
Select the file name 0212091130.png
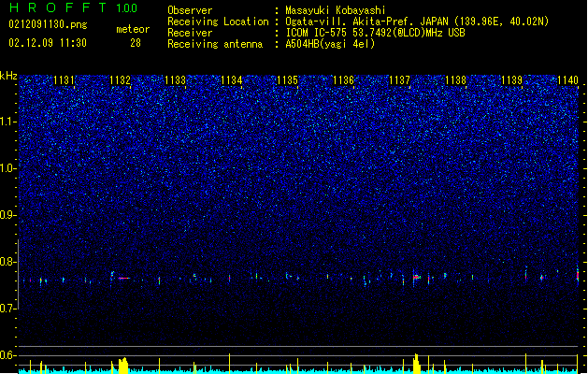(x=48, y=25)
